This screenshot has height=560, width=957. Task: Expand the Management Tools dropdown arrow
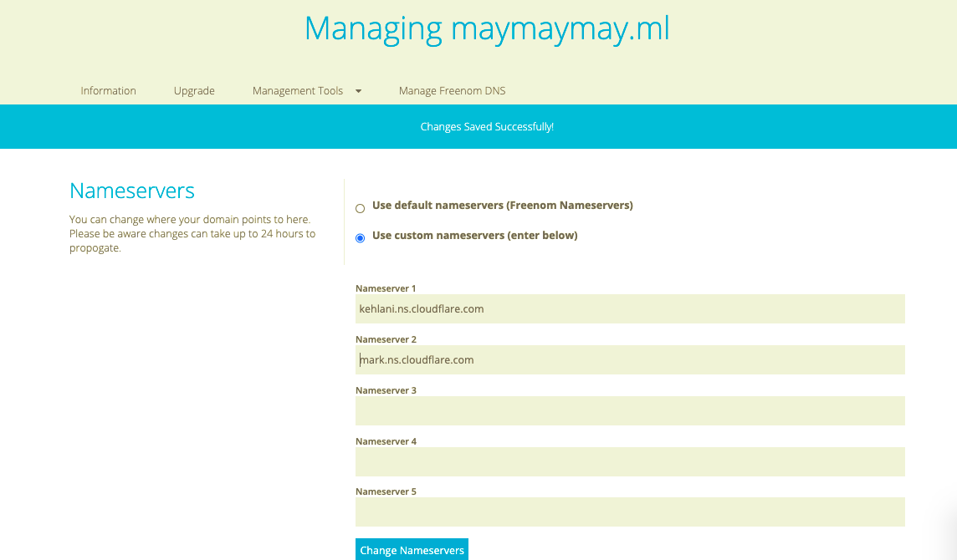pyautogui.click(x=358, y=91)
